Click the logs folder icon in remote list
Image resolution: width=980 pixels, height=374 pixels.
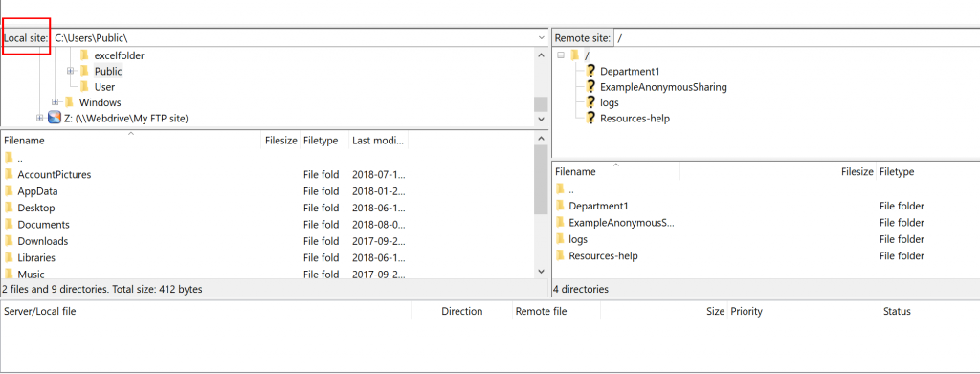coord(560,238)
